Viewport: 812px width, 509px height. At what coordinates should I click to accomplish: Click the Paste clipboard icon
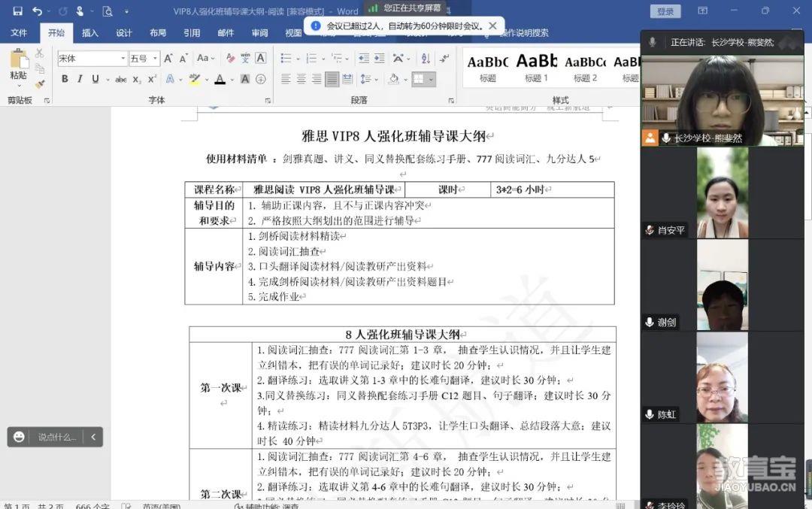pos(19,58)
